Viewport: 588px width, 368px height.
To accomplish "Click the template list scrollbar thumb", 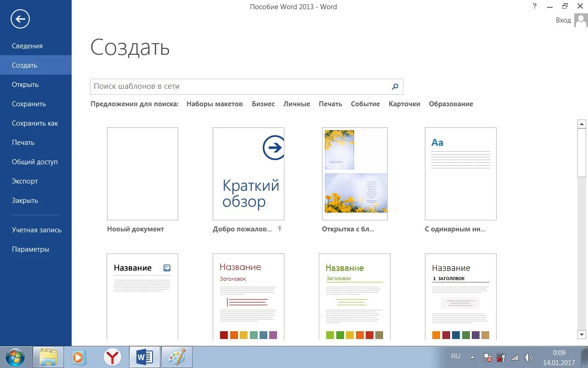I will [x=582, y=152].
